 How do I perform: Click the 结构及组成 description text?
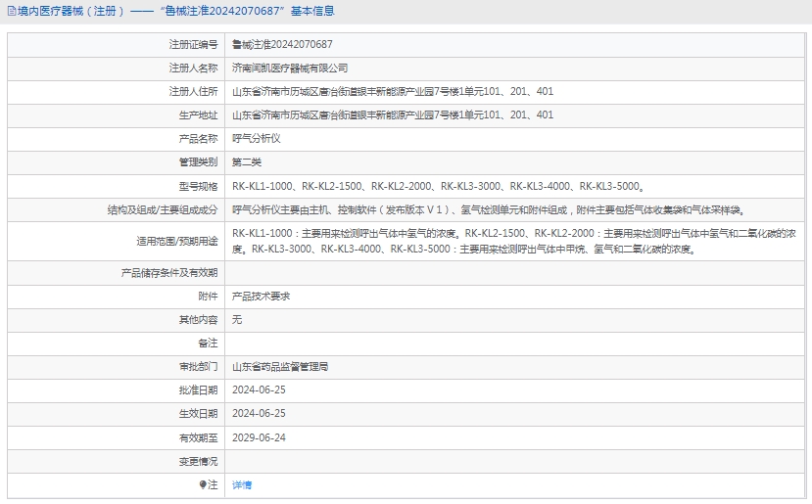pos(487,209)
